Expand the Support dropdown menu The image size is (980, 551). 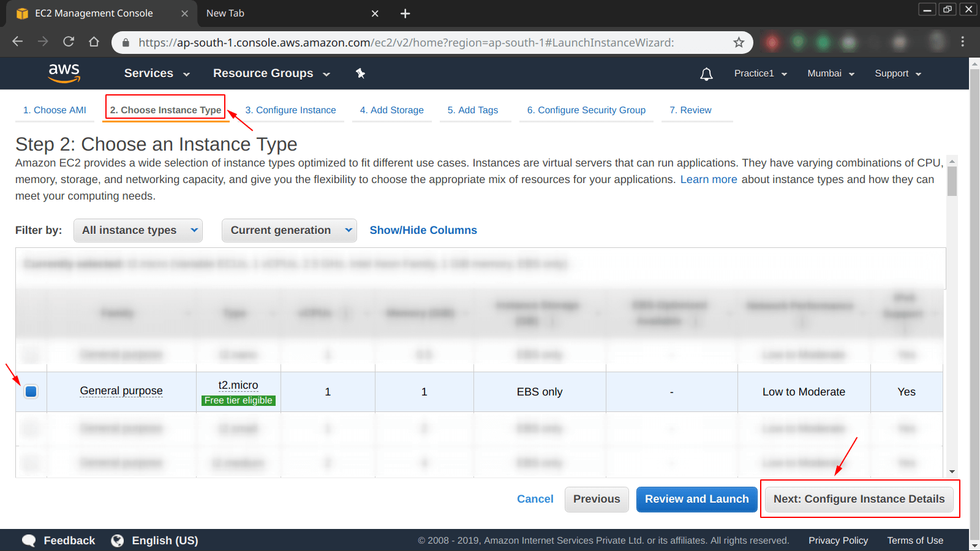coord(898,73)
